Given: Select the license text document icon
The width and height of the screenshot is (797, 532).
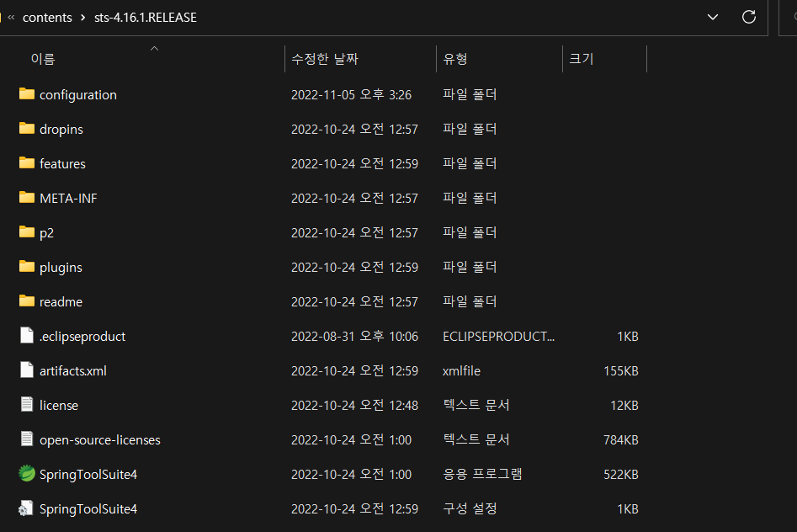Looking at the screenshot, I should 26,404.
